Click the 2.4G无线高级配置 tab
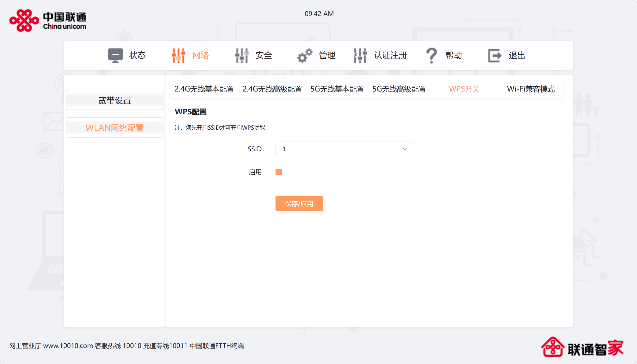This screenshot has height=364, width=637. pos(272,89)
